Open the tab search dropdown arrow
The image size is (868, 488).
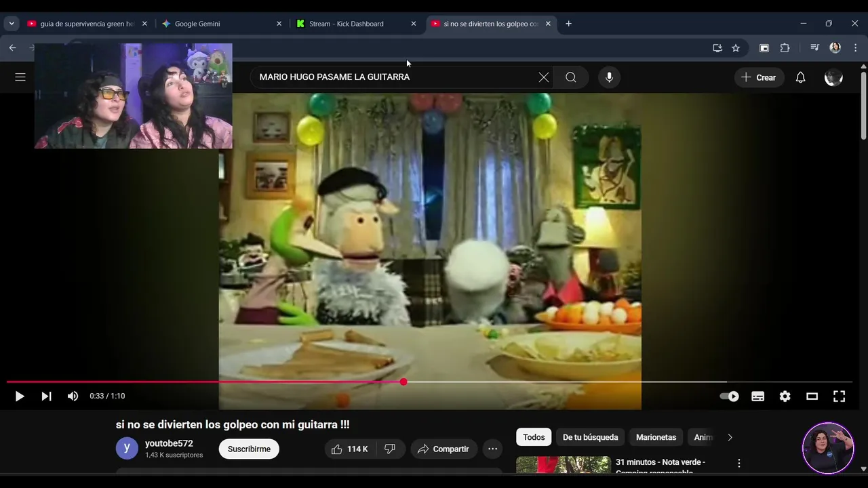[12, 24]
